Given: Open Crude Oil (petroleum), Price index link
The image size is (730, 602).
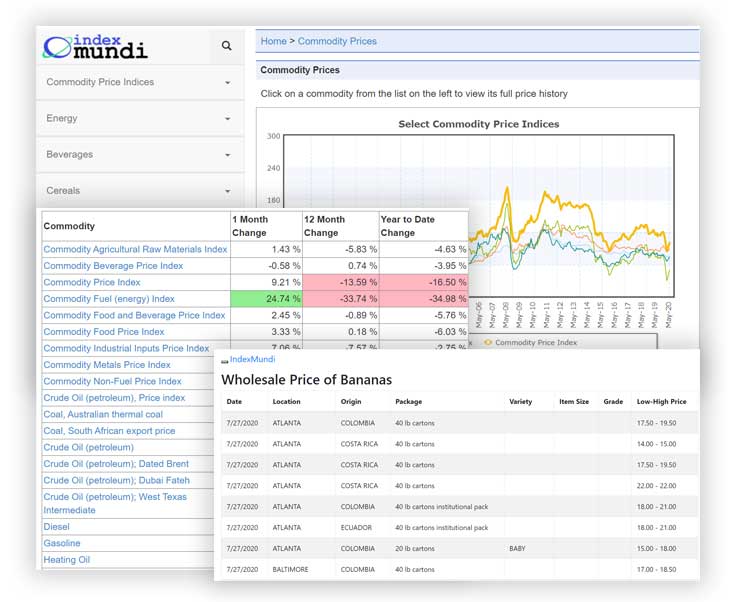Looking at the screenshot, I should [x=114, y=398].
